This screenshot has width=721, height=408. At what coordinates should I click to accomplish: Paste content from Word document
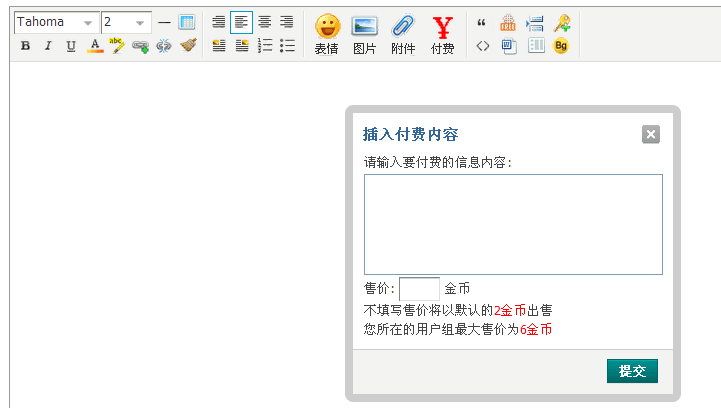(x=509, y=46)
